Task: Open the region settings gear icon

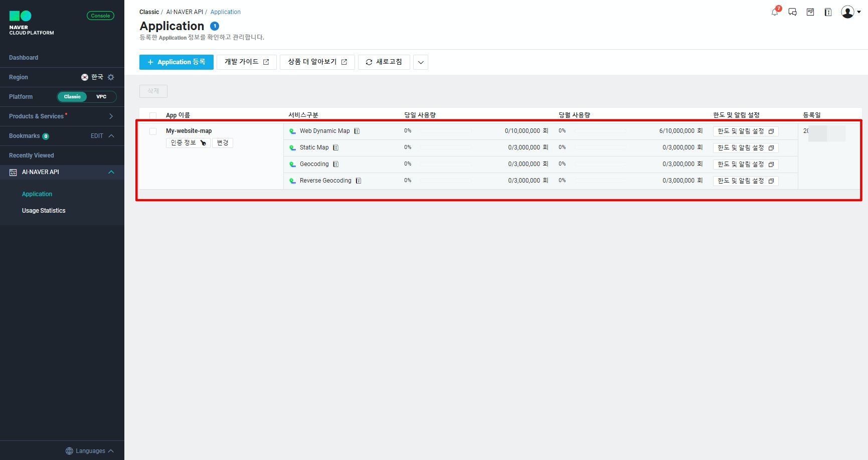Action: [111, 77]
